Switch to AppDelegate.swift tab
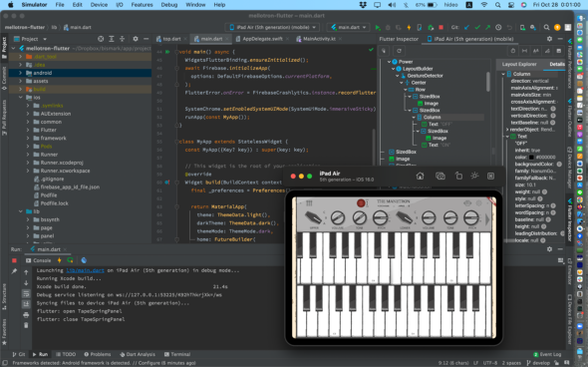The height and width of the screenshot is (367, 588). click(262, 39)
